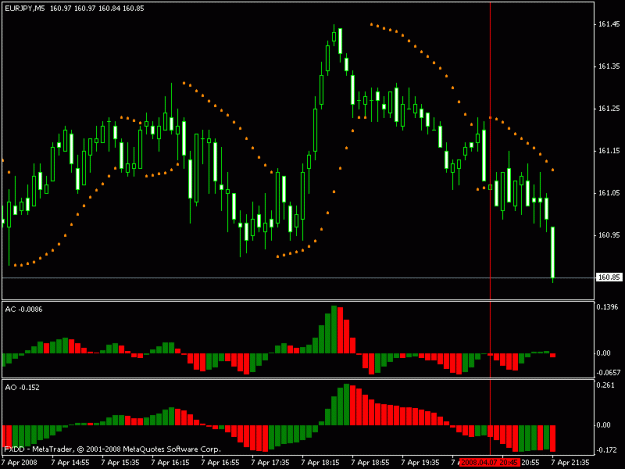The width and height of the screenshot is (625, 469).
Task: Click the 7 Apr 16:55 time axis label
Action: click(x=220, y=463)
